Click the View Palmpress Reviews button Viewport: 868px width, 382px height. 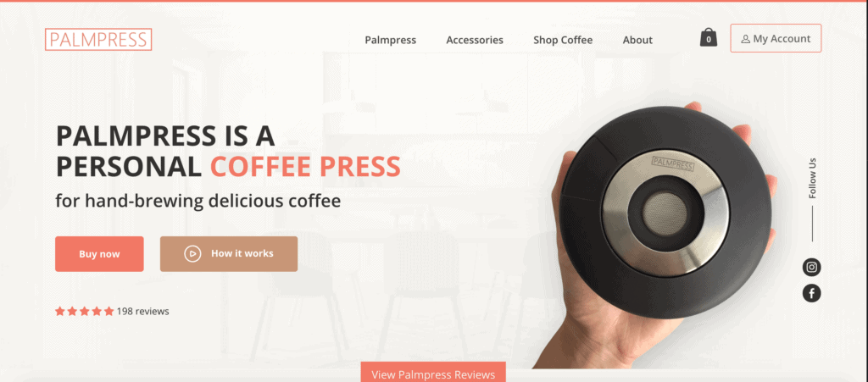(x=433, y=372)
